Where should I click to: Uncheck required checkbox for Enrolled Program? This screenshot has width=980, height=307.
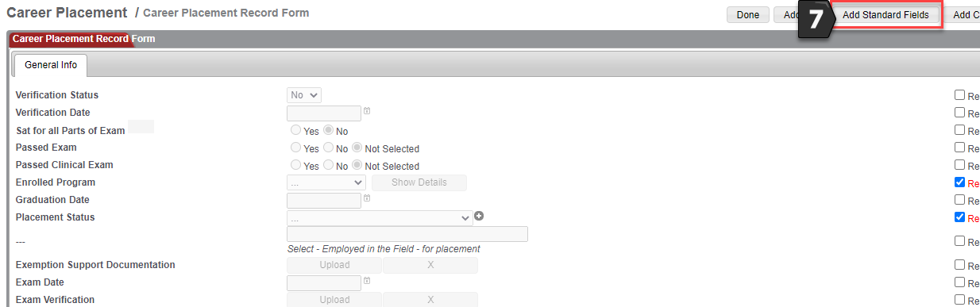[x=960, y=182]
